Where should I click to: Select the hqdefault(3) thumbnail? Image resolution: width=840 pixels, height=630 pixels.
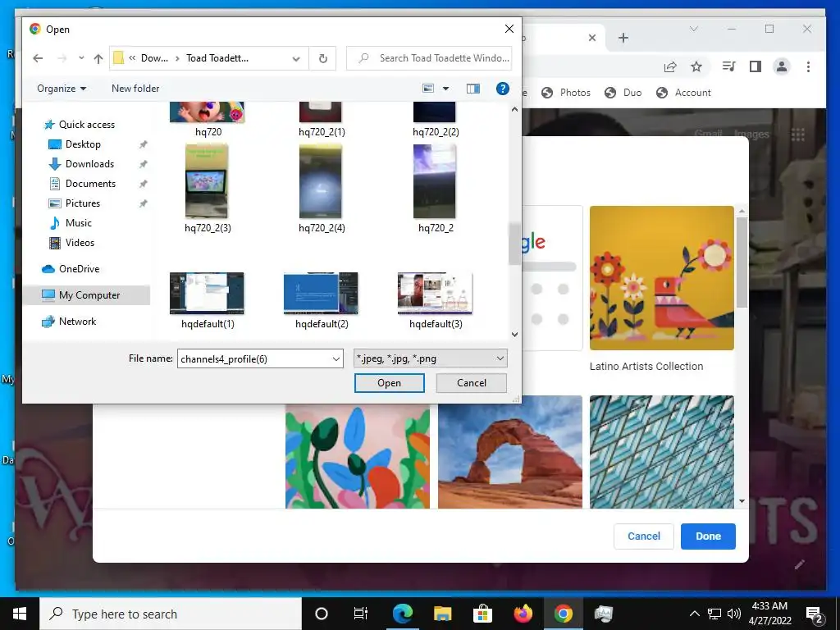[435, 293]
